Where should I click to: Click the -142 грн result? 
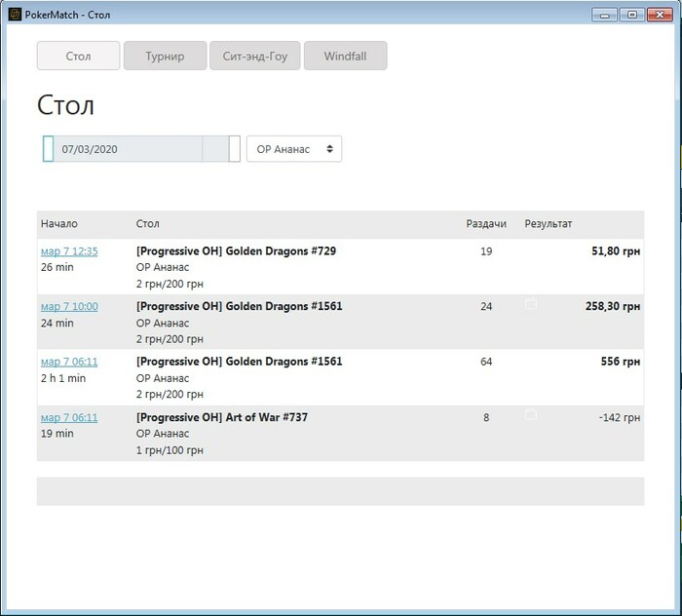click(x=620, y=417)
